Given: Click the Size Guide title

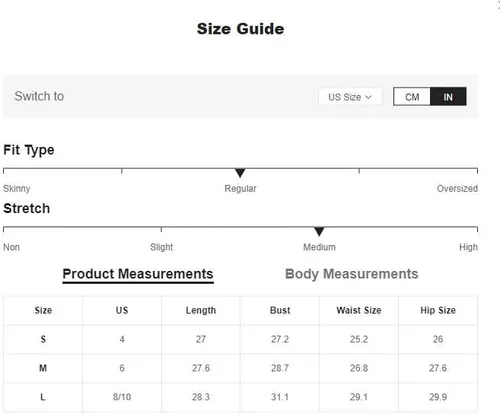Looking at the screenshot, I should pos(240,29).
